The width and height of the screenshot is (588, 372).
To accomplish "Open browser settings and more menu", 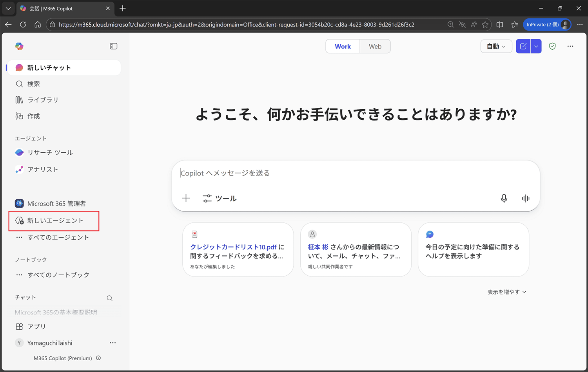I will pos(580,24).
